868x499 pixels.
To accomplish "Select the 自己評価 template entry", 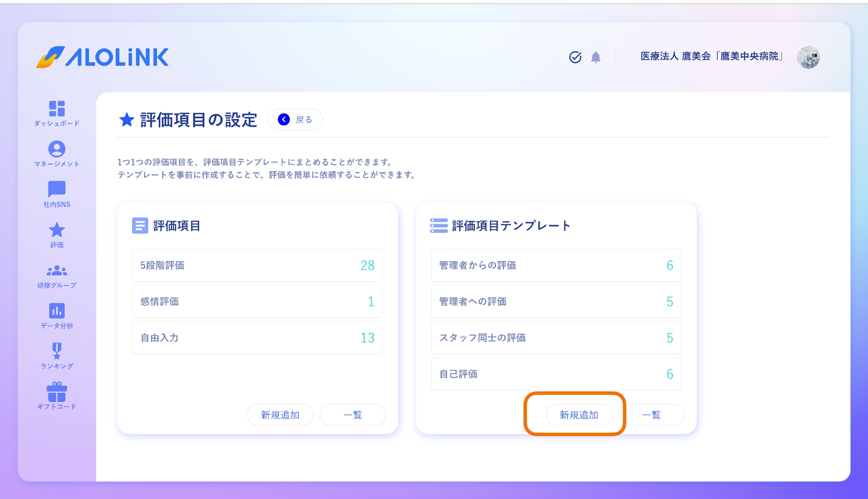I will [556, 374].
